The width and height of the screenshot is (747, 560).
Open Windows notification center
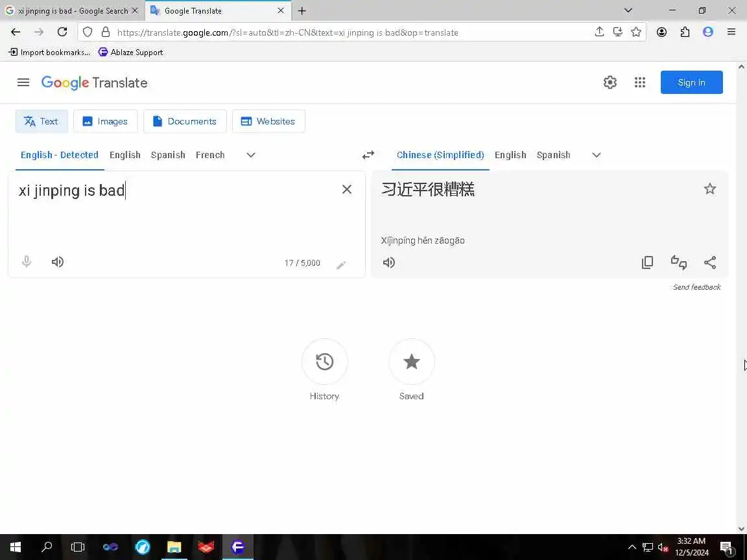pos(726,546)
